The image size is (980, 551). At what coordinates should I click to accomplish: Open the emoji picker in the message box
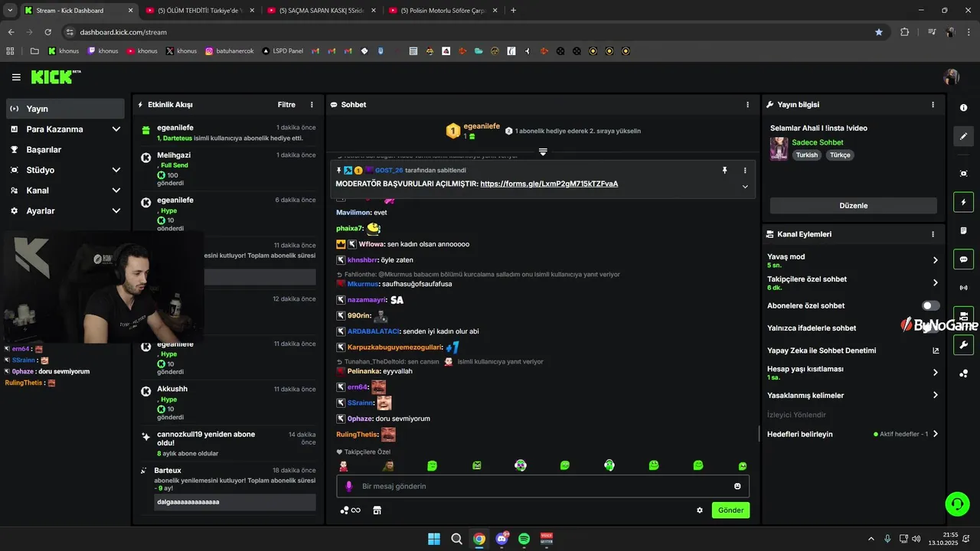[x=737, y=486]
